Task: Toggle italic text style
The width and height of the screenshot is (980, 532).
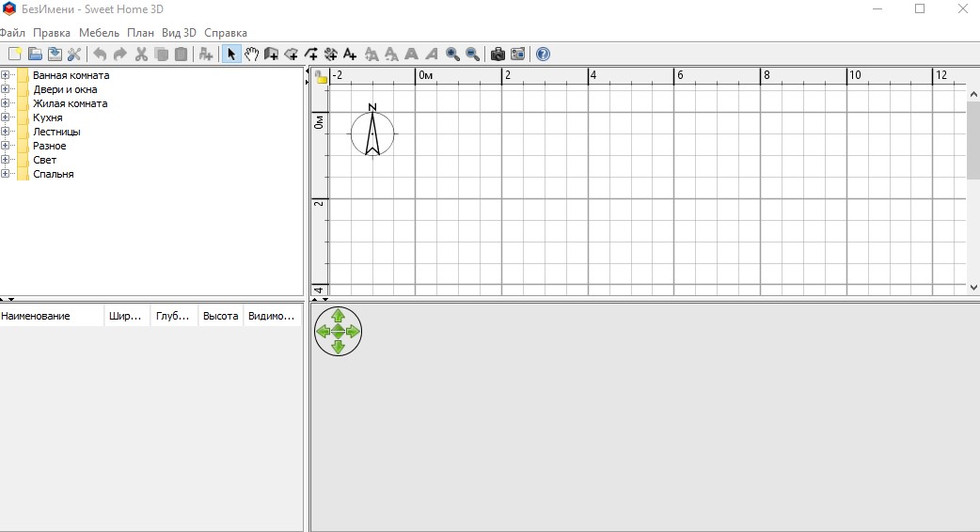Action: [432, 55]
